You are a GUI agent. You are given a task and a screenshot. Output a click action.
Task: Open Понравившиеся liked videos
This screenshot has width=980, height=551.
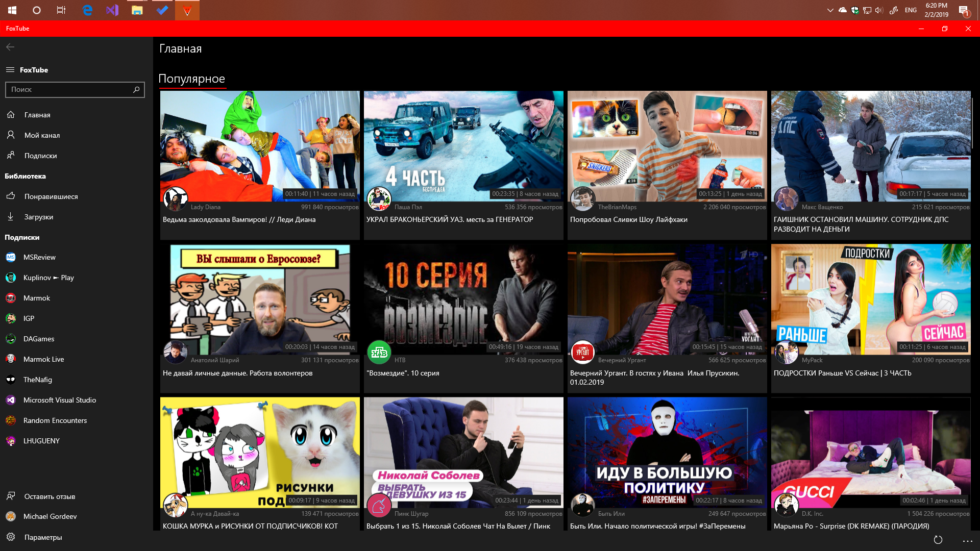(x=51, y=196)
